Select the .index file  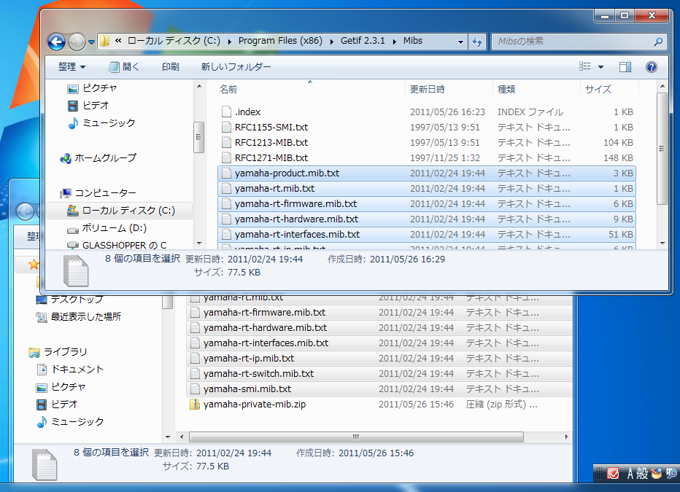pos(426,112)
